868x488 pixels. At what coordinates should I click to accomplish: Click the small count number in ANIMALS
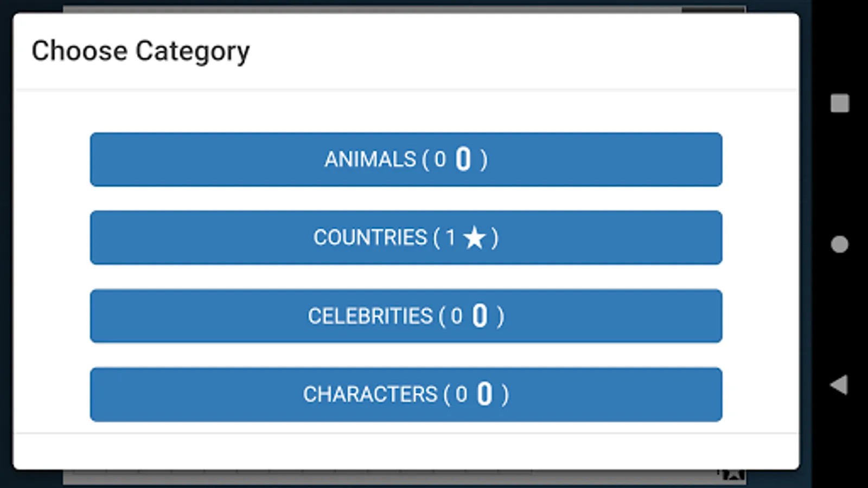pyautogui.click(x=440, y=159)
